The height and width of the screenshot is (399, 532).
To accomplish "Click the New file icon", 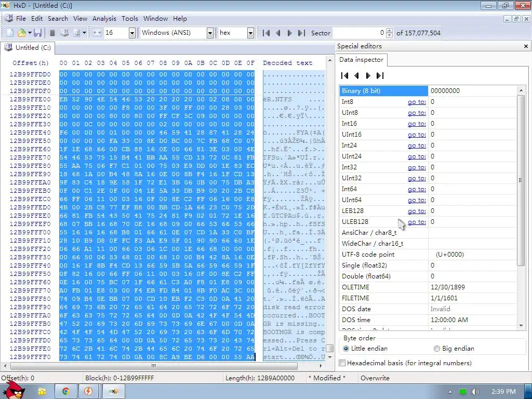I will point(10,33).
